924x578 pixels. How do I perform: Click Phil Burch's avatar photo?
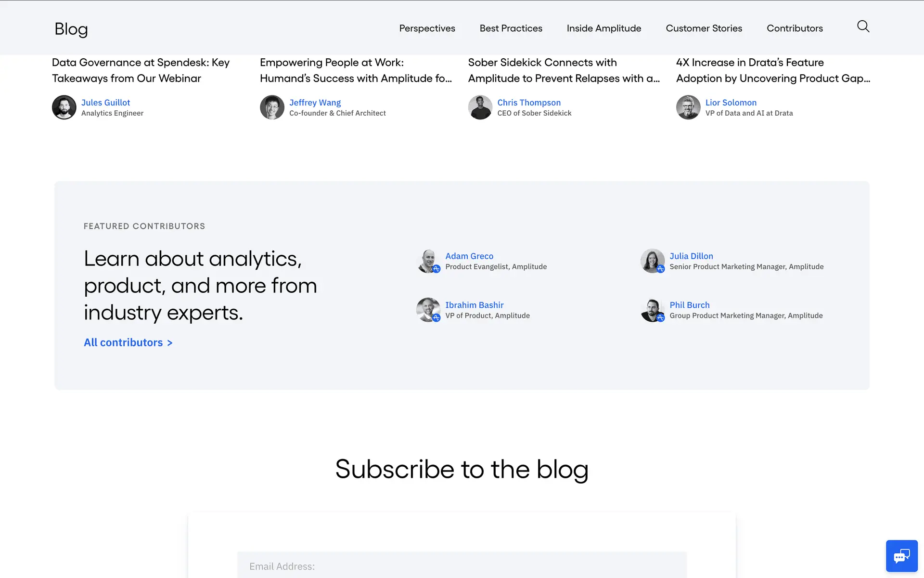click(652, 310)
